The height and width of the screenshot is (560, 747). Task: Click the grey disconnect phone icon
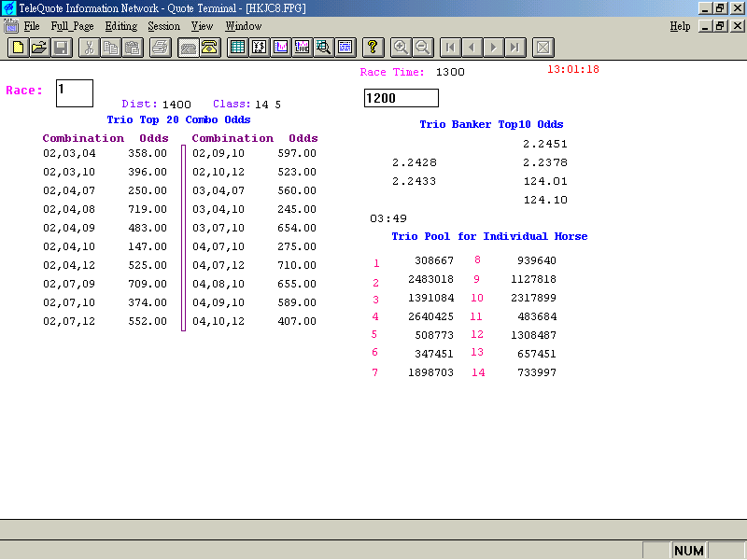(189, 48)
